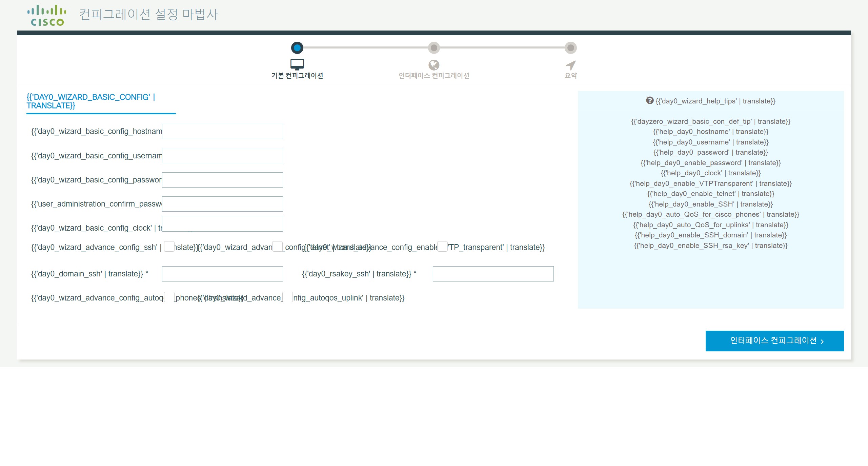Click the user_administration_confirm_passw label
This screenshot has width=868, height=466.
[x=97, y=204]
